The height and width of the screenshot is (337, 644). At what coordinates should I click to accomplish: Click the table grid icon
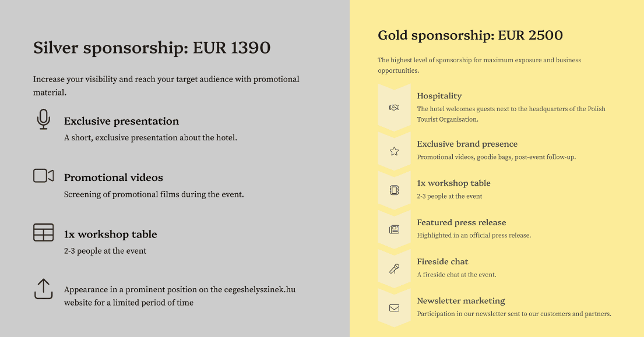coord(43,232)
